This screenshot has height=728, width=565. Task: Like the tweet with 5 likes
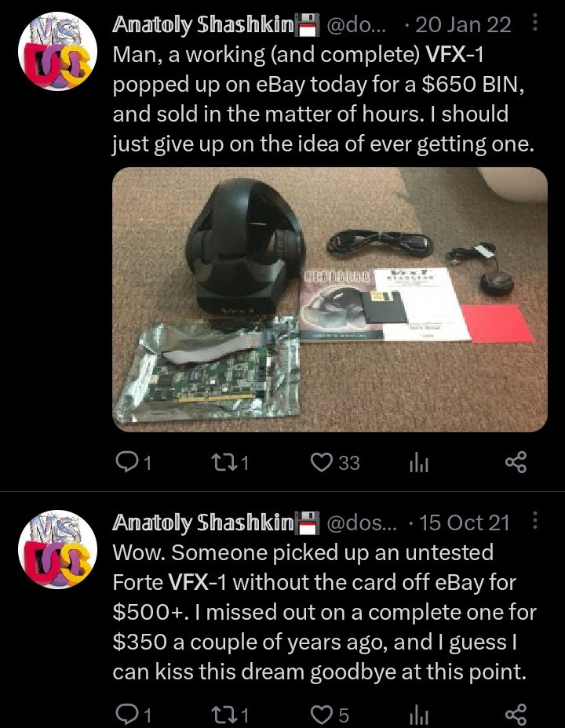(x=330, y=715)
